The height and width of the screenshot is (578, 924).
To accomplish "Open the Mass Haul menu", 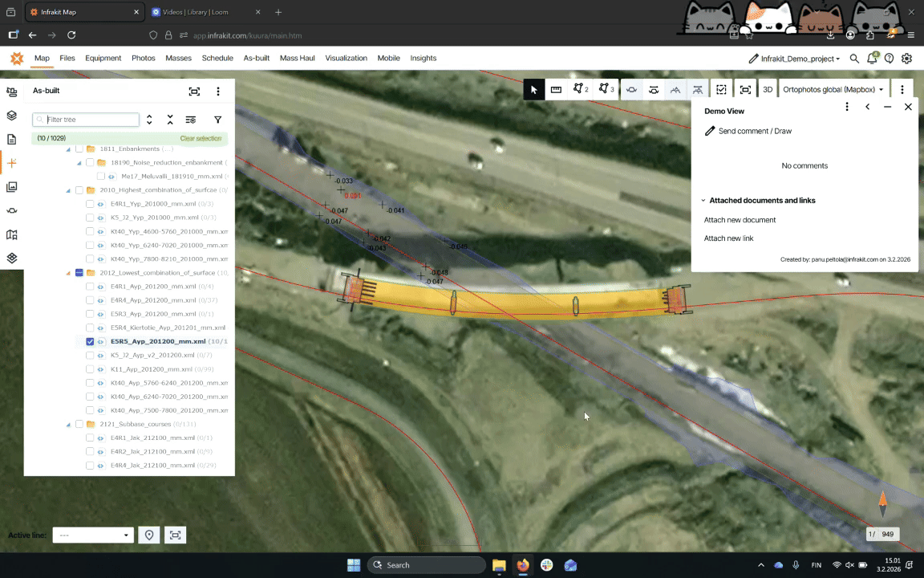I will click(297, 58).
